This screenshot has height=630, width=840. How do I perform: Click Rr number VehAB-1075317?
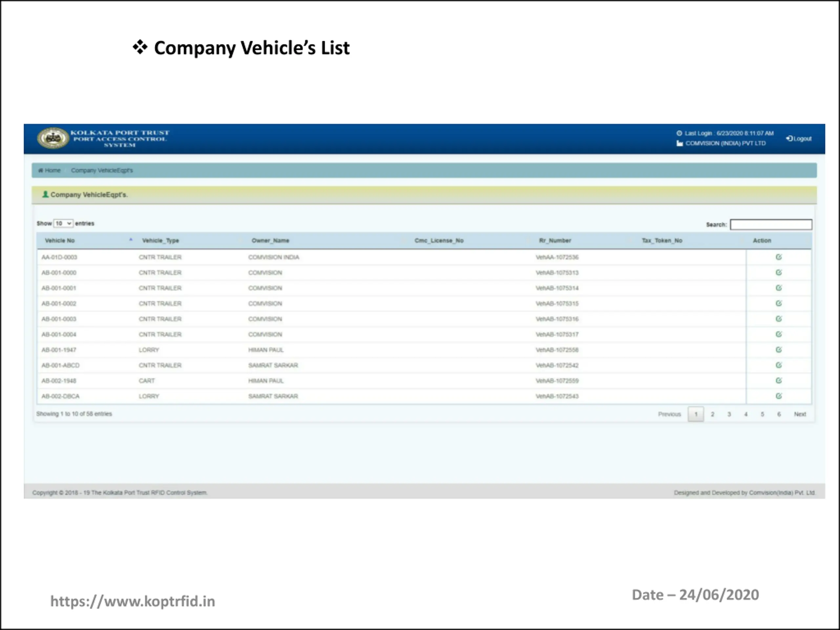point(557,334)
